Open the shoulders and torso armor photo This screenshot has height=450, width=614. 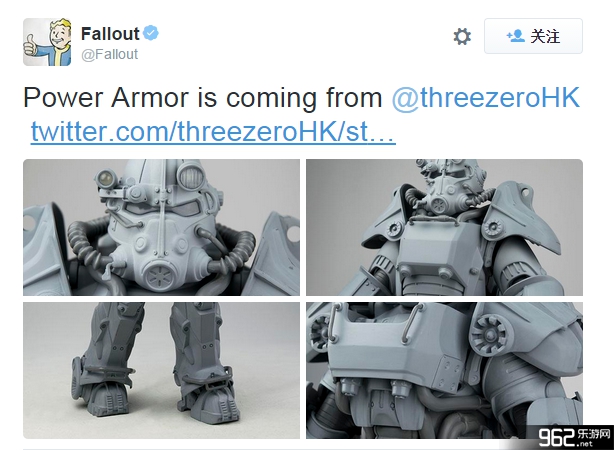coord(444,227)
